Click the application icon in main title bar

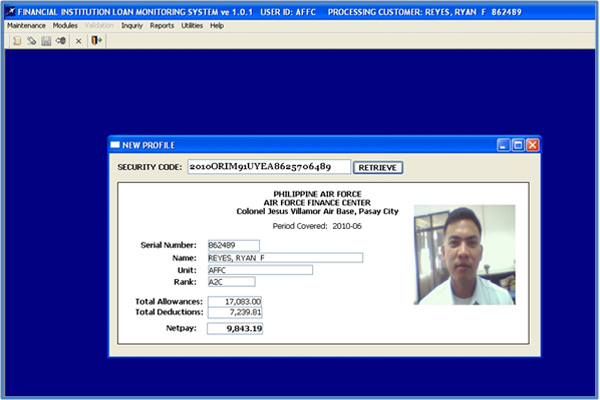pyautogui.click(x=10, y=12)
